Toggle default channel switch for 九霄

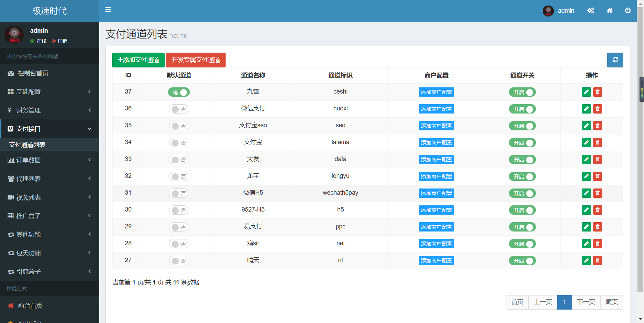pyautogui.click(x=179, y=92)
